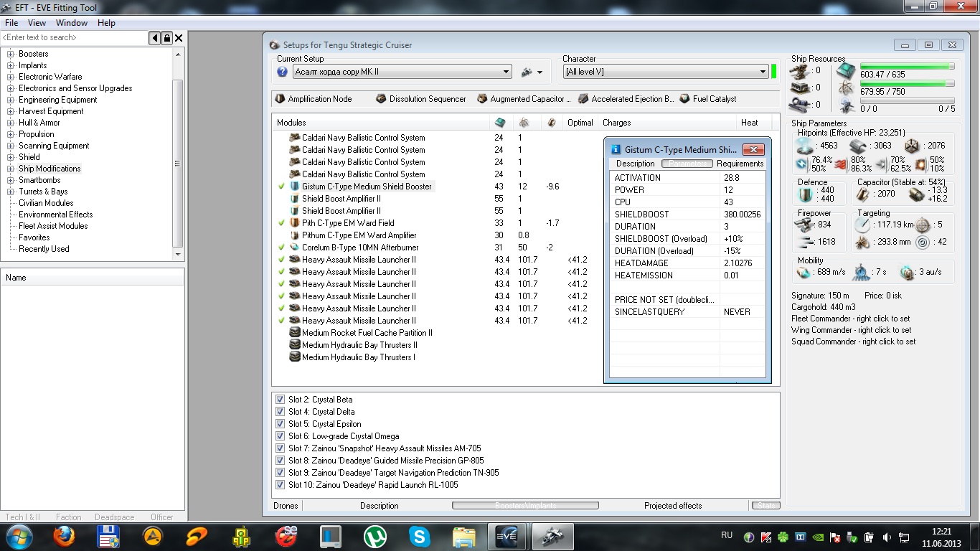Screen dimensions: 980x551
Task: Toggle Slot 4: Crystal Delta implant checkbox
Action: point(281,412)
